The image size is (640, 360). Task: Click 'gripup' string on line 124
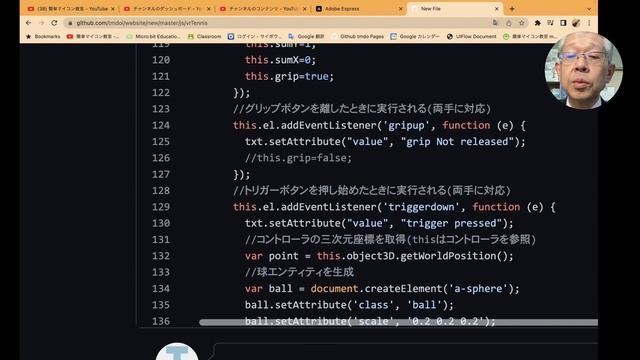tap(406, 125)
